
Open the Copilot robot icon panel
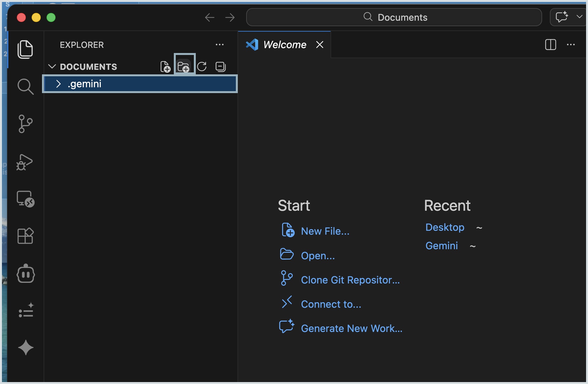(26, 274)
